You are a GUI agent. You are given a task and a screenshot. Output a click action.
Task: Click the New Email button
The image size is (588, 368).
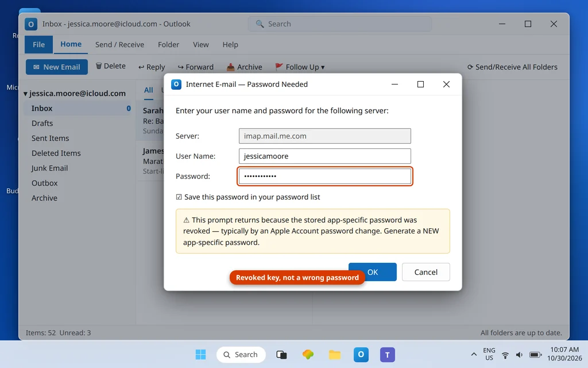(57, 67)
